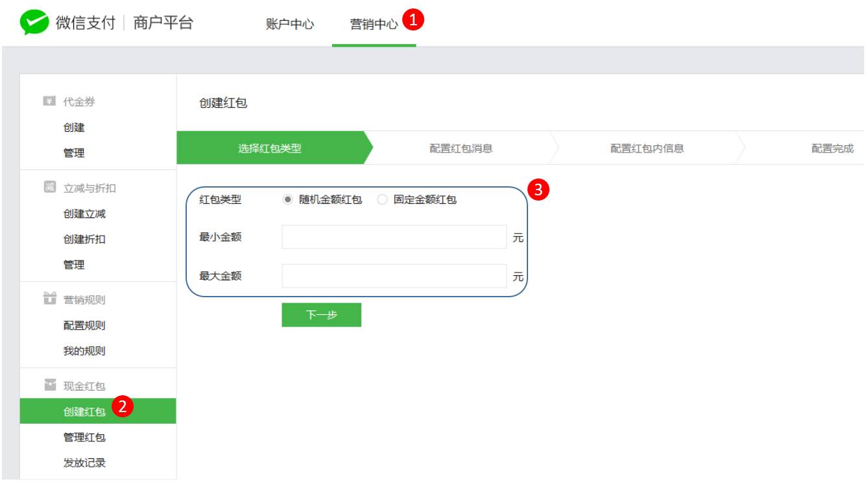The height and width of the screenshot is (490, 868).
Task: Click the 配置完成 step
Action: click(x=832, y=148)
